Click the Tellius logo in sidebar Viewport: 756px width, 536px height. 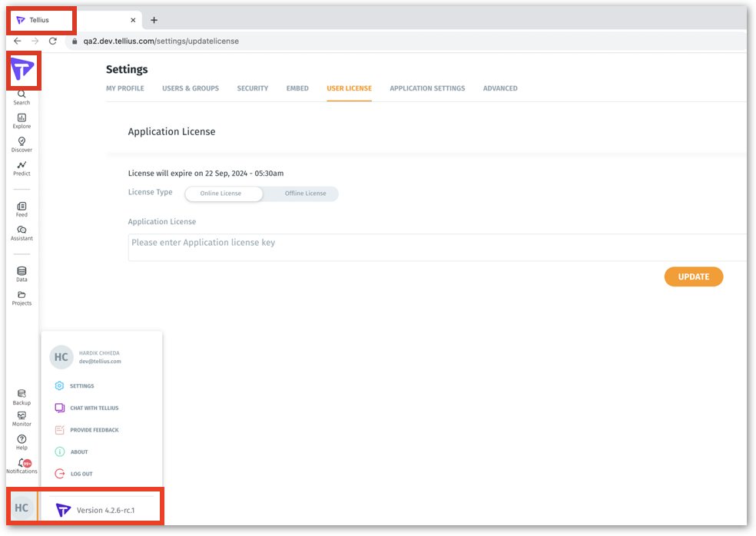coord(22,71)
